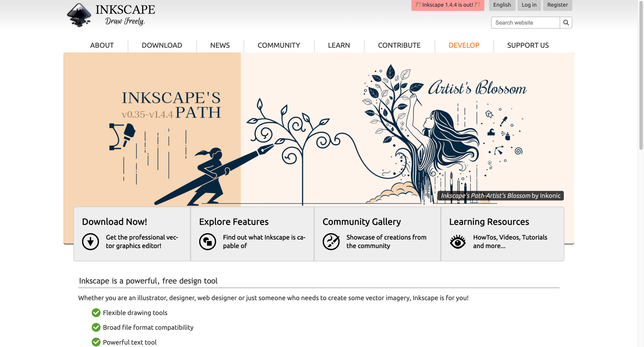Click 'Flexible drawing tools' list item
Image resolution: width=644 pixels, height=347 pixels.
135,313
